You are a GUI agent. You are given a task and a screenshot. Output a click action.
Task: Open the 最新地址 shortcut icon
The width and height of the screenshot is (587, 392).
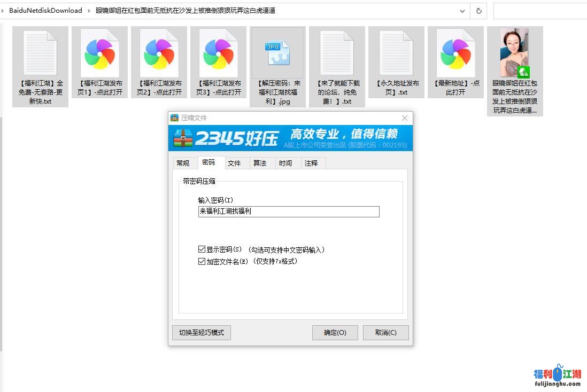point(455,53)
